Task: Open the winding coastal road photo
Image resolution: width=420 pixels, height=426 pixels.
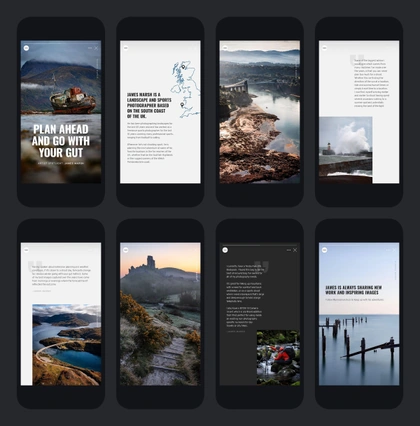Action: pyautogui.click(x=67, y=345)
